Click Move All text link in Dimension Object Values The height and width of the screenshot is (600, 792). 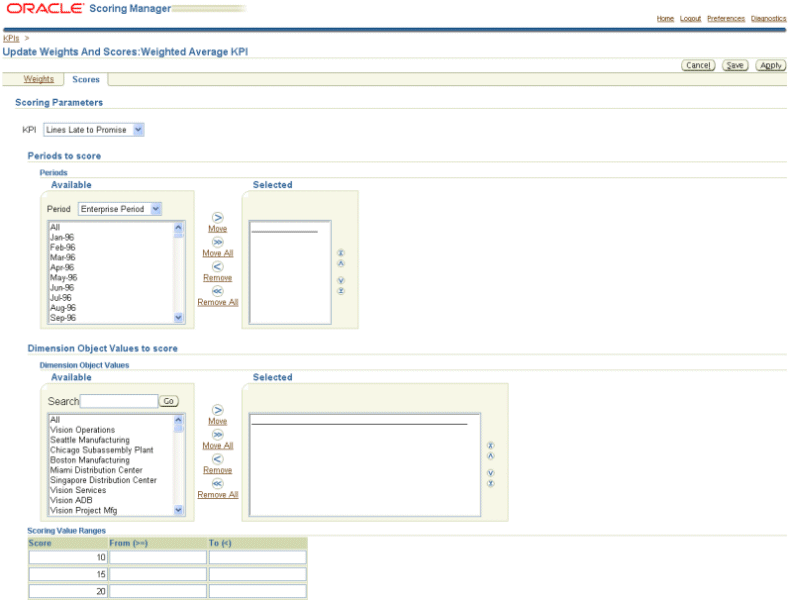click(x=218, y=445)
